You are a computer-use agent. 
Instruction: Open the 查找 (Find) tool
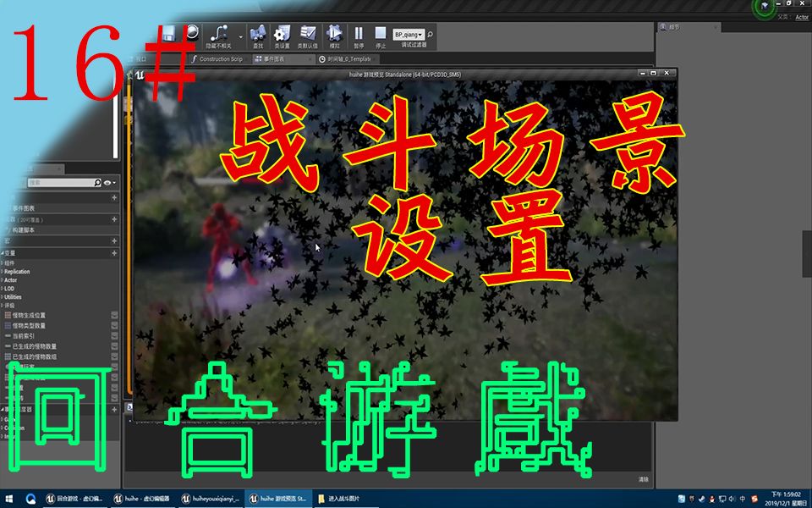(x=260, y=32)
